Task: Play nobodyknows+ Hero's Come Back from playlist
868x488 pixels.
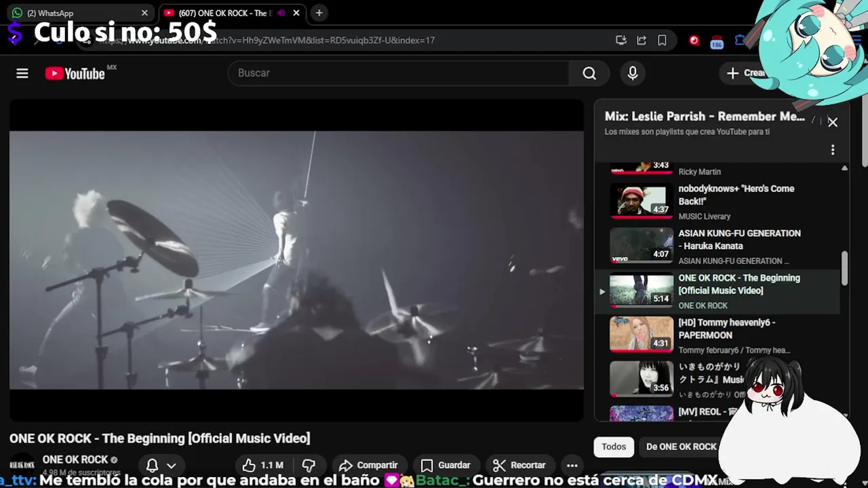Action: coord(641,201)
